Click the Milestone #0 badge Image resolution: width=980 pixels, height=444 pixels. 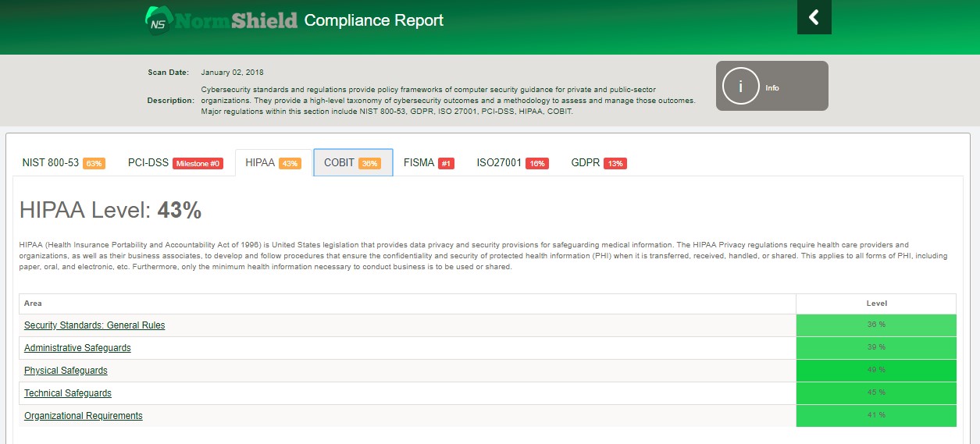coord(198,163)
